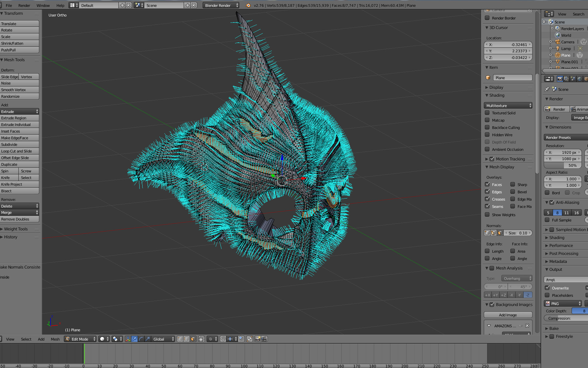Select the Spin tool
The image size is (588, 368).
(x=9, y=171)
